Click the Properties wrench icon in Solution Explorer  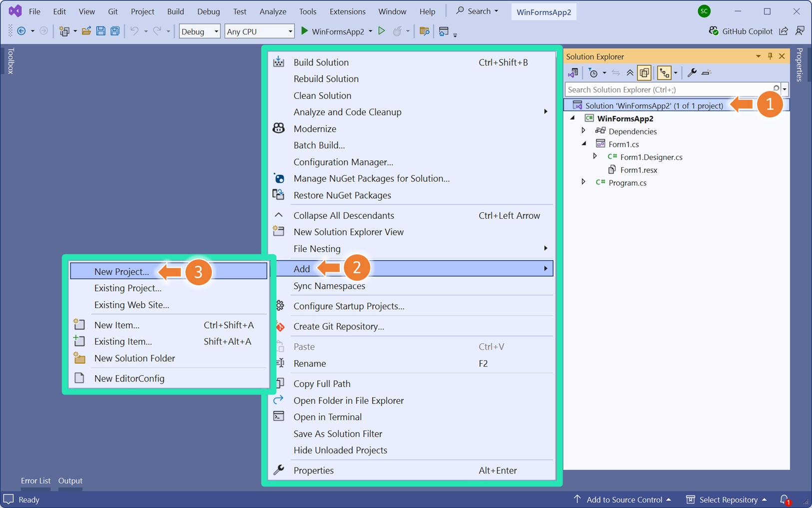(692, 73)
